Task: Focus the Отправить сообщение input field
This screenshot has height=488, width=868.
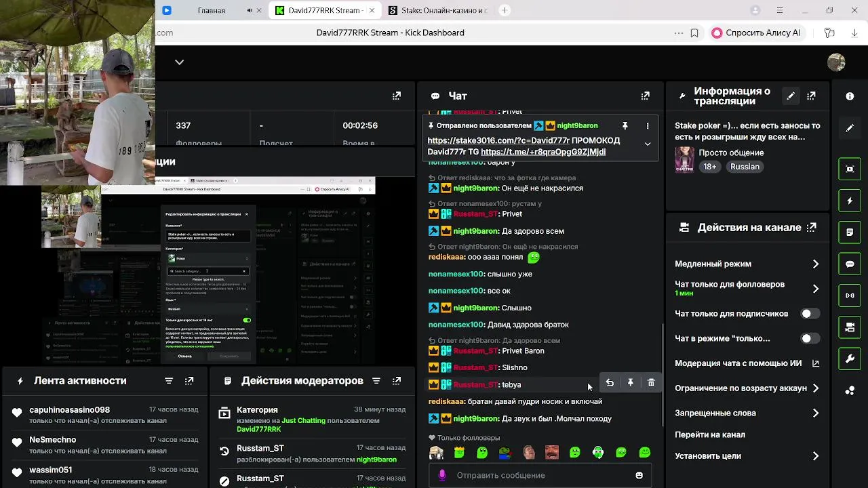Action: [540, 475]
